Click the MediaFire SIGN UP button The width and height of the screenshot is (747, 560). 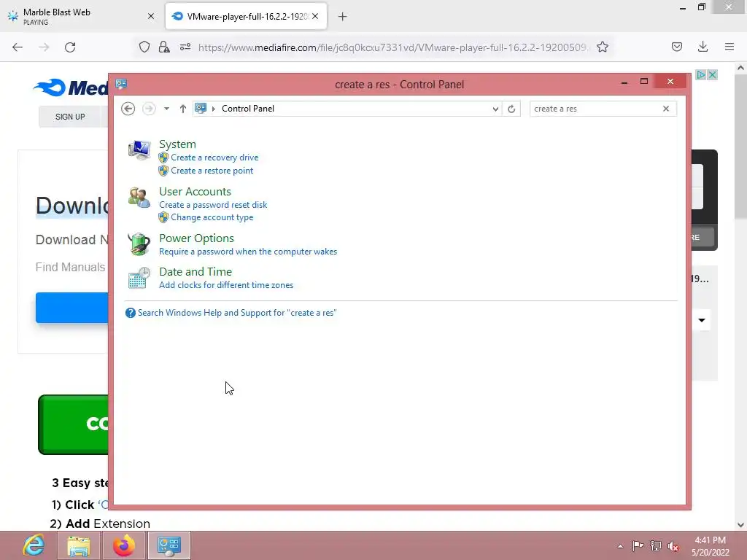[70, 117]
